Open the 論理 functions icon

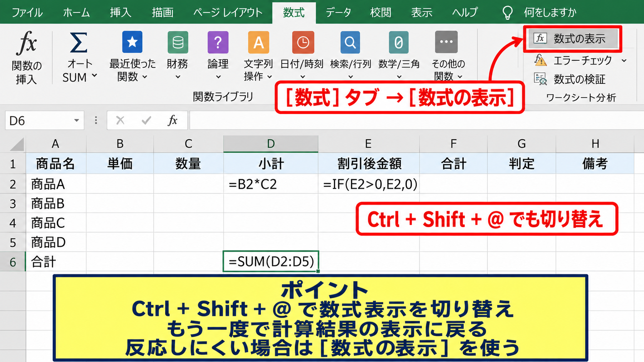coord(218,42)
